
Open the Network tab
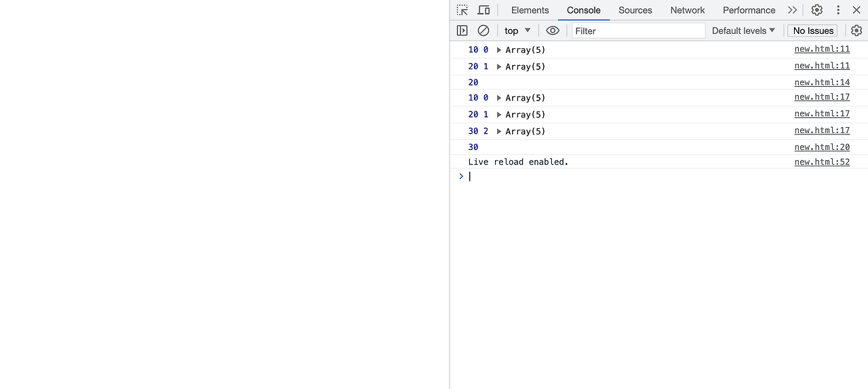tap(688, 10)
